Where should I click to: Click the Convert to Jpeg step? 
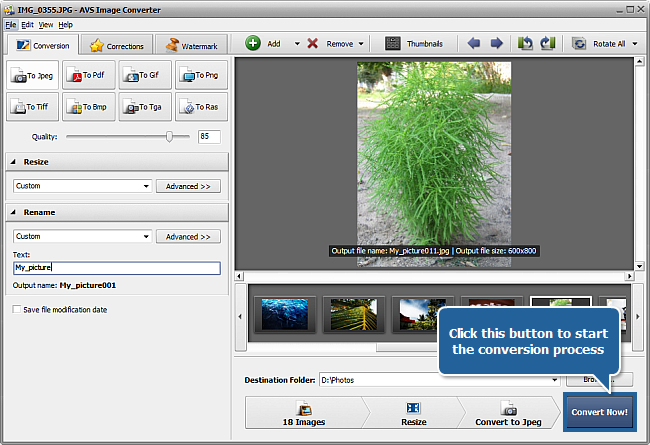(x=508, y=413)
